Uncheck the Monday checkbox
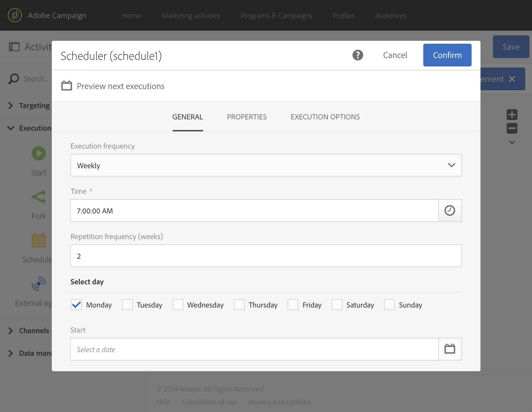 (x=76, y=305)
